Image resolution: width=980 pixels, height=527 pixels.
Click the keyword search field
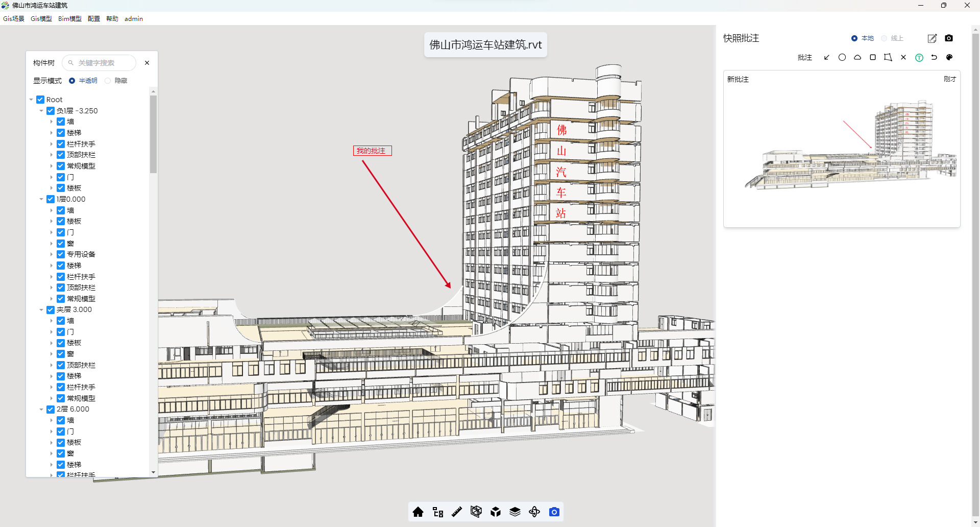click(x=99, y=63)
